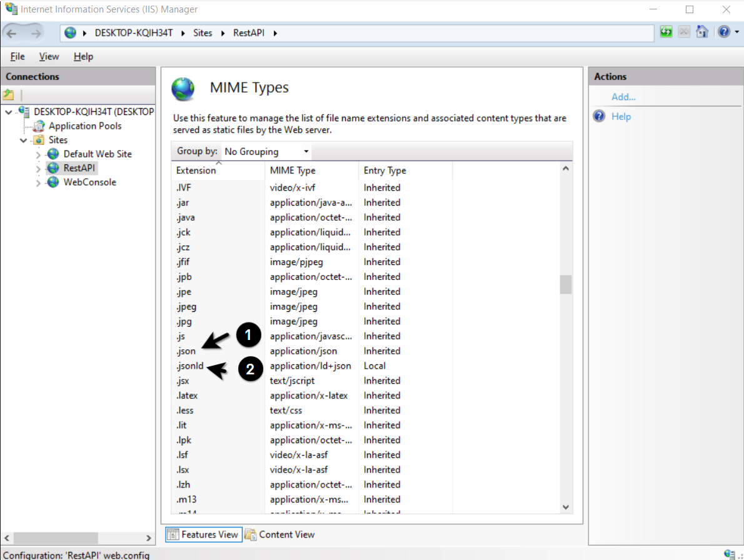Sort by the Extension column header
The width and height of the screenshot is (744, 560).
pyautogui.click(x=218, y=170)
